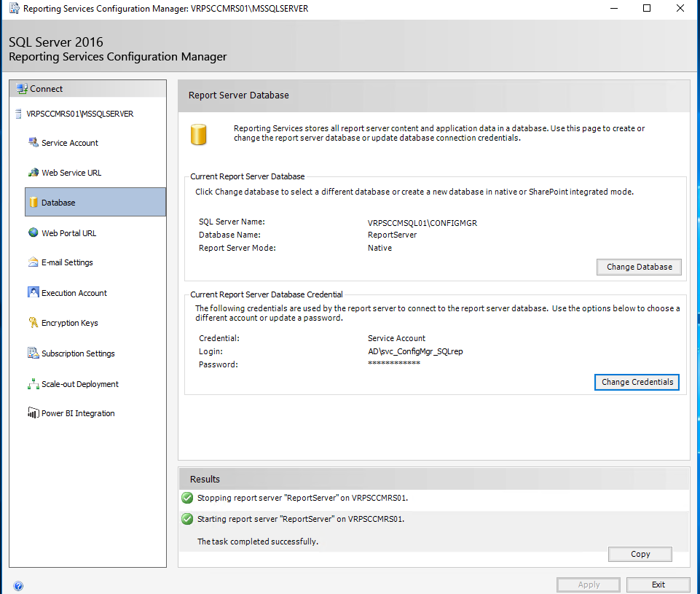Viewport: 700px width, 594px height.
Task: Click the green check beside Stopping report server
Action: (187, 498)
